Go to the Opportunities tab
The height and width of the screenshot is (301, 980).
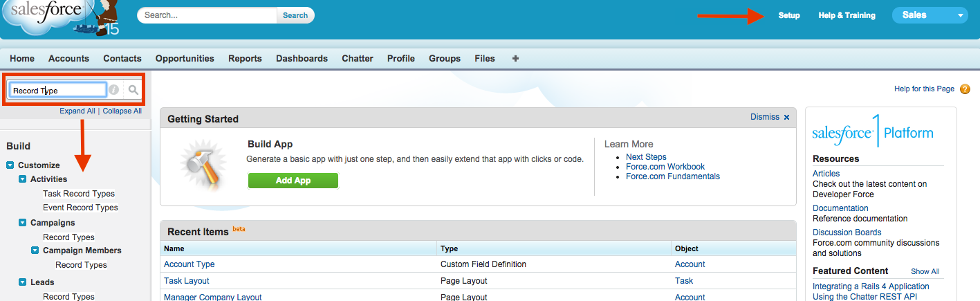tap(185, 59)
